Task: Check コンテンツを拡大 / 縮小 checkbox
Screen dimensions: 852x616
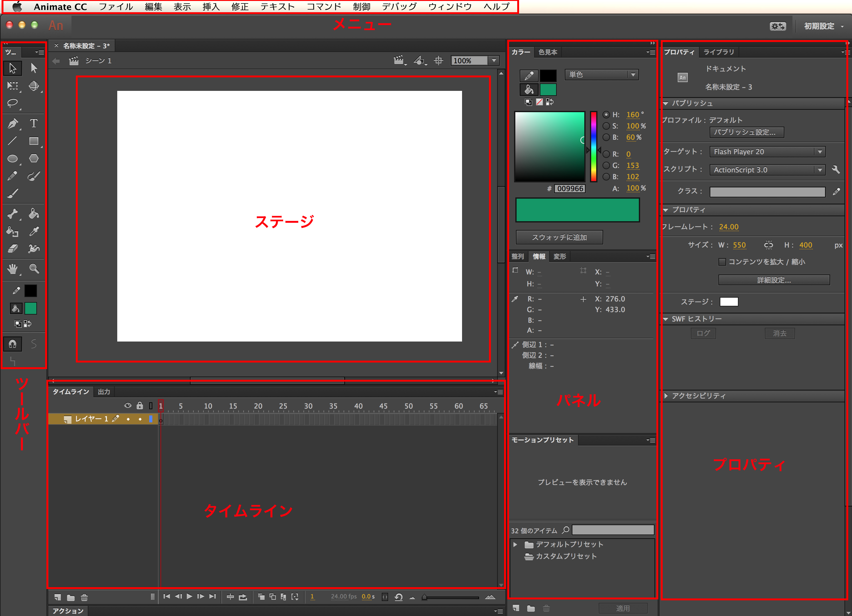Action: tap(722, 262)
